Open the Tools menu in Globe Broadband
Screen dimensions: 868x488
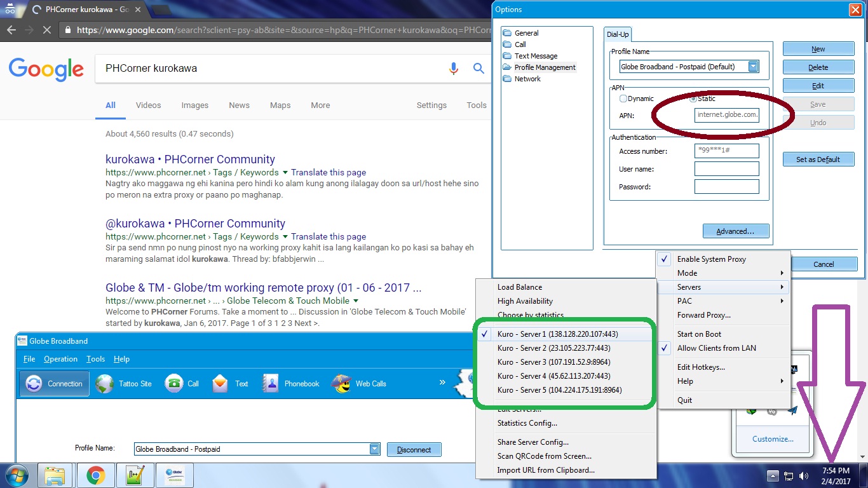[x=95, y=359]
